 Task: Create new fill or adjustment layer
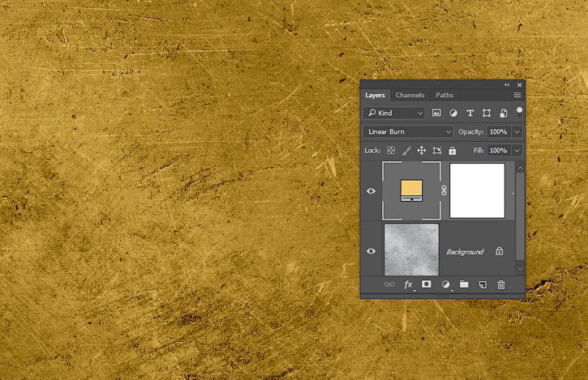click(x=445, y=285)
